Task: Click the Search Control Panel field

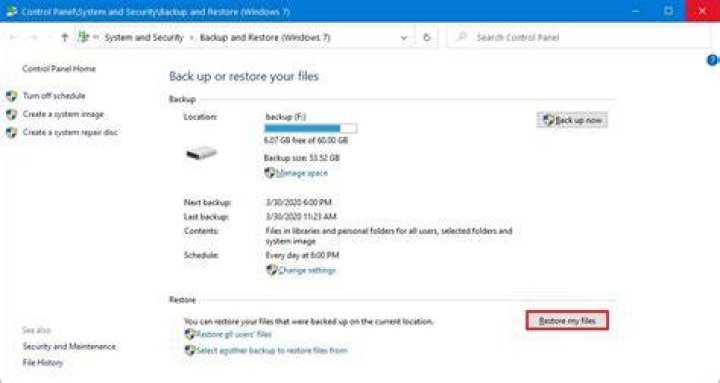Action: [x=579, y=37]
